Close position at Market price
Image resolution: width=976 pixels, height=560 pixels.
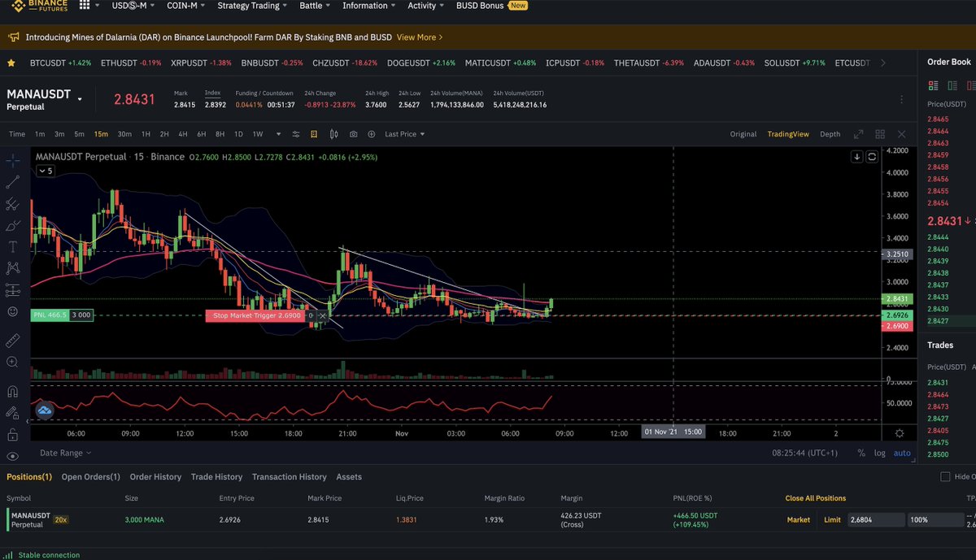coord(798,519)
